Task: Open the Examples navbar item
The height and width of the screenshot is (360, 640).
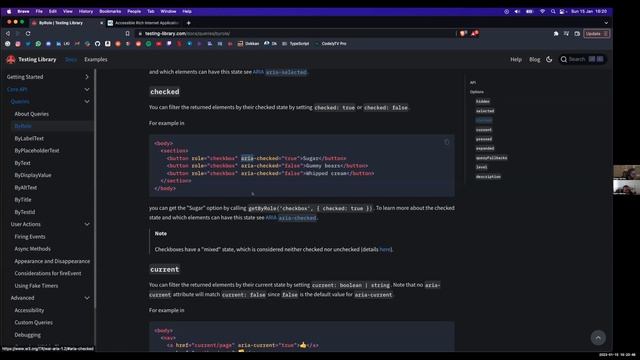Action: coord(96,60)
